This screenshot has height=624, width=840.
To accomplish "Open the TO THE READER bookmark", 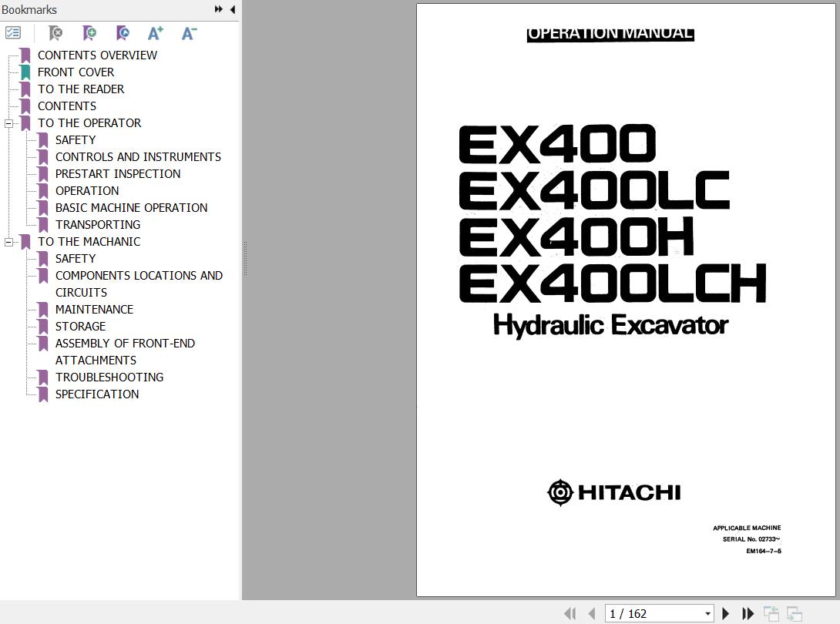I will tap(81, 89).
